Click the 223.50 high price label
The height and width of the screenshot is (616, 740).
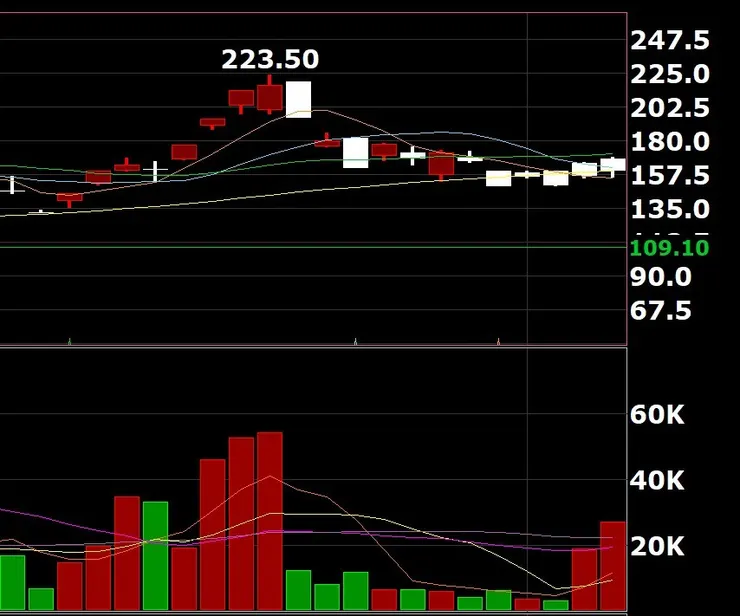tap(270, 59)
